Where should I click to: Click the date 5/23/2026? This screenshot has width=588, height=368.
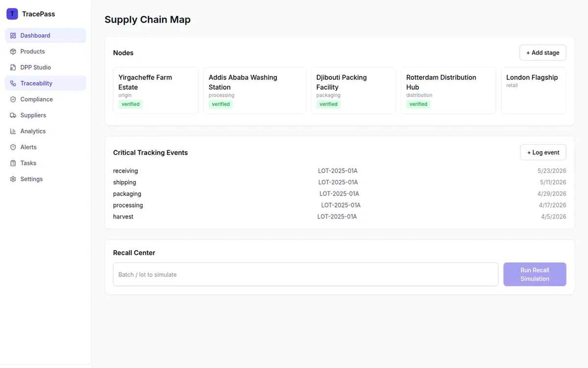point(552,171)
